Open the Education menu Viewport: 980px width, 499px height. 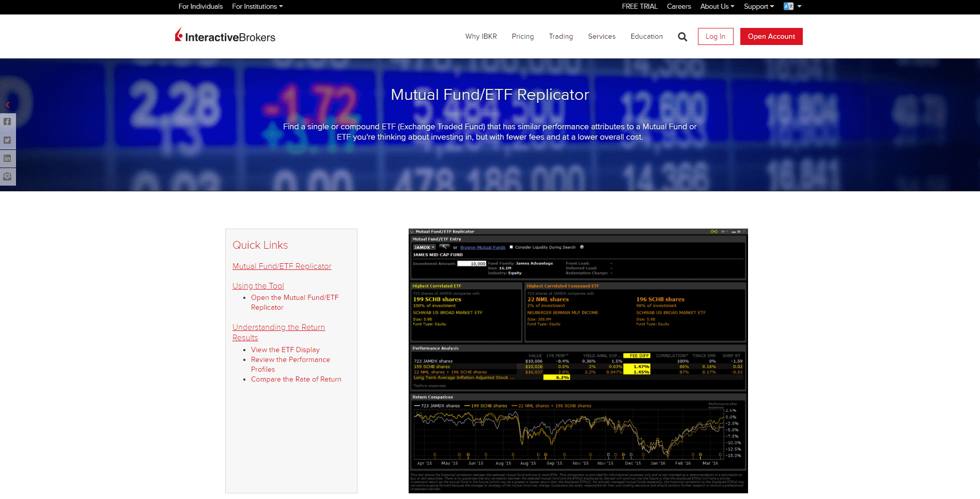646,36
